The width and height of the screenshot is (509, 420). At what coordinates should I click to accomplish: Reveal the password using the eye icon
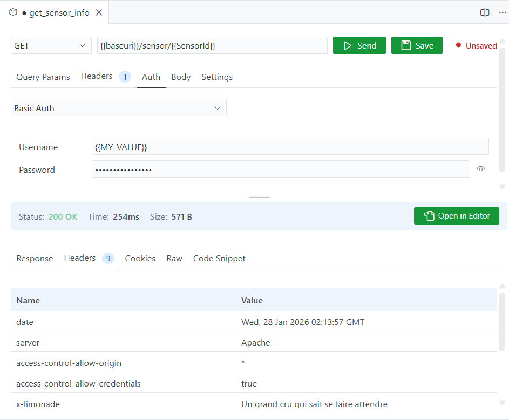(x=481, y=169)
